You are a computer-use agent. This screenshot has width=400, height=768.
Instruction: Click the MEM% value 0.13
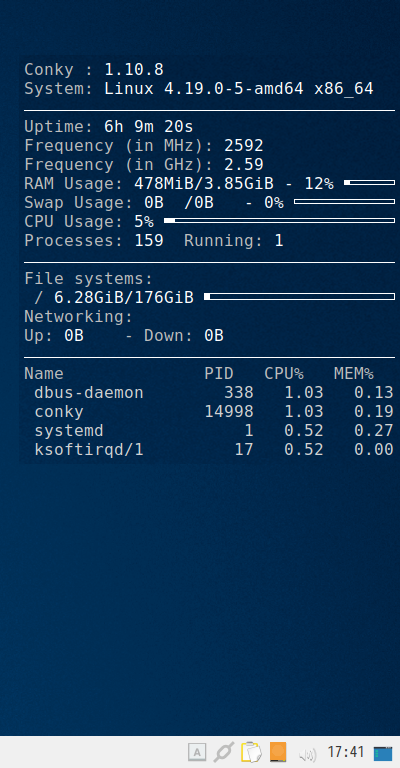pos(374,393)
